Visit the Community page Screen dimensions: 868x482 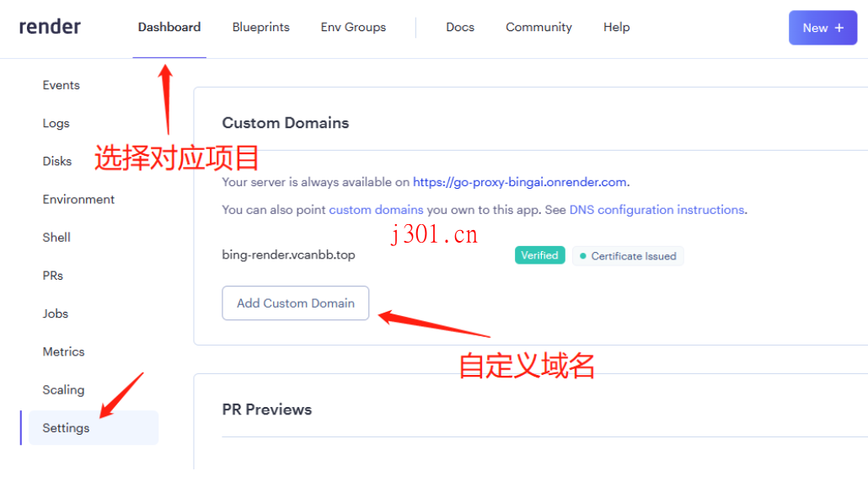pos(538,27)
